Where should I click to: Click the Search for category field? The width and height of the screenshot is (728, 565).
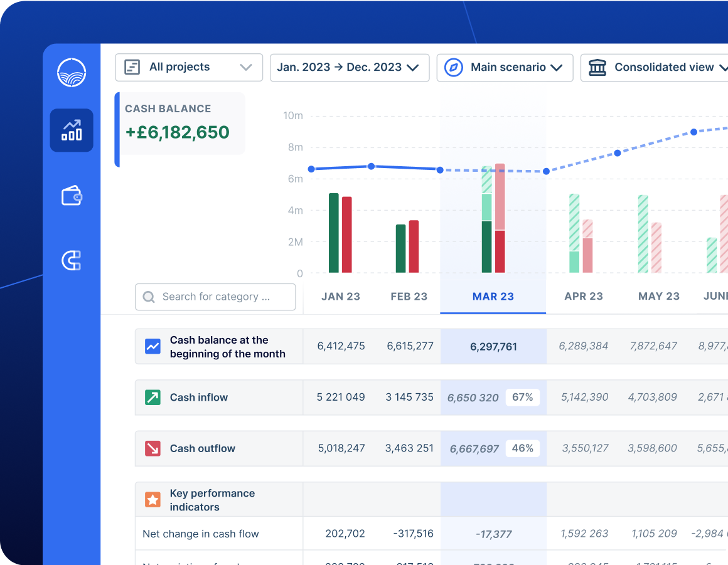tap(215, 297)
